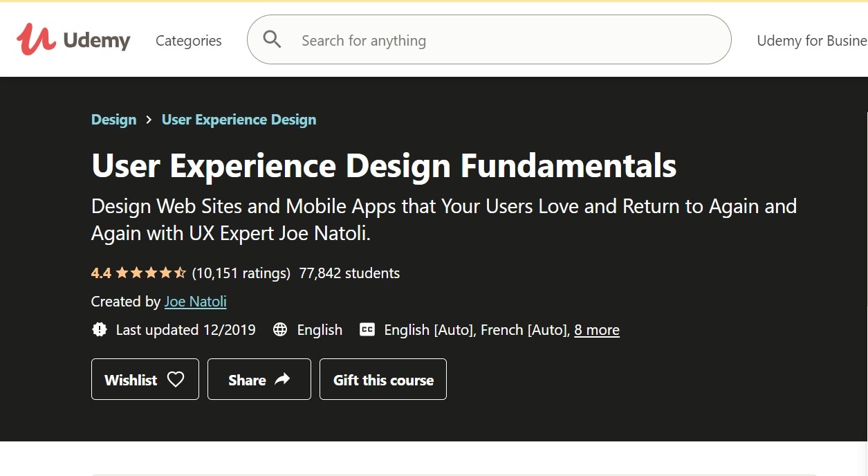
Task: Open the Categories menu
Action: pos(189,41)
